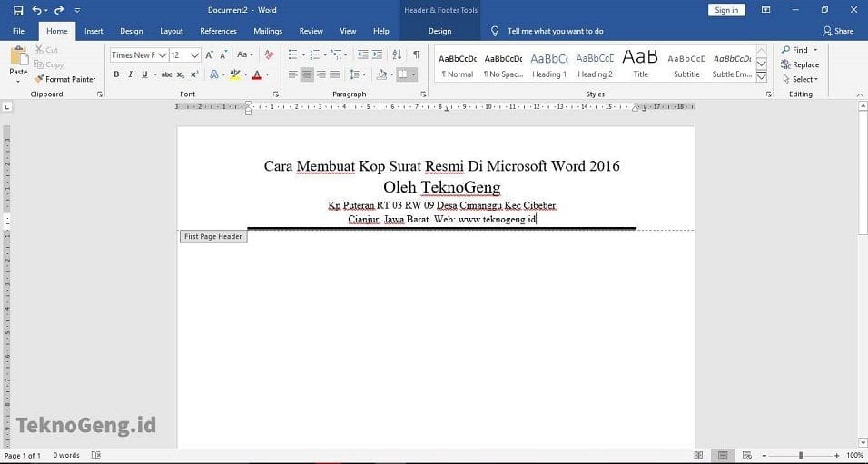The width and height of the screenshot is (868, 464).
Task: Switch to the Insert tab
Action: [94, 31]
